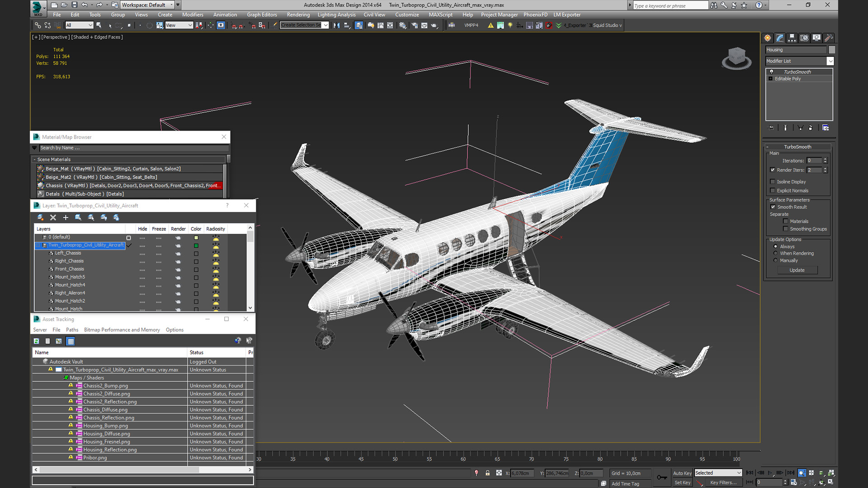The width and height of the screenshot is (868, 488).
Task: Click the Set Key button
Action: click(x=682, y=483)
